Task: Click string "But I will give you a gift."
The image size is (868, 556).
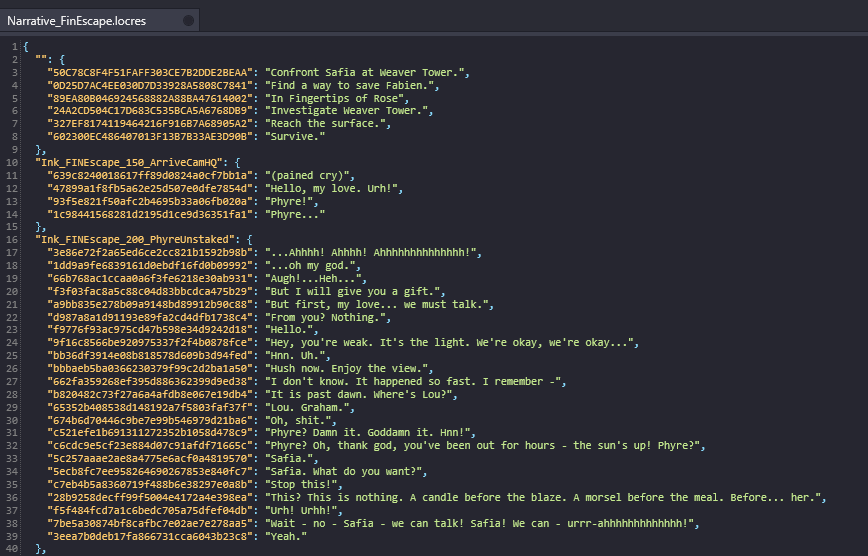Action: tap(352, 291)
